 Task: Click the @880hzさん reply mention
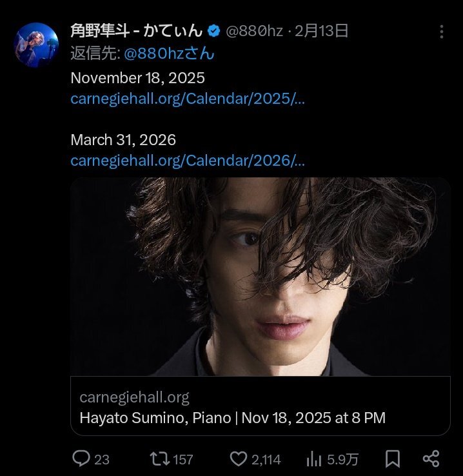pyautogui.click(x=169, y=54)
